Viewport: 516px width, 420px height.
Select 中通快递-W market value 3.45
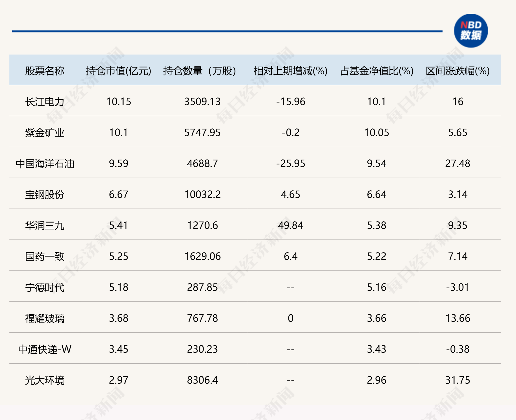pos(119,349)
